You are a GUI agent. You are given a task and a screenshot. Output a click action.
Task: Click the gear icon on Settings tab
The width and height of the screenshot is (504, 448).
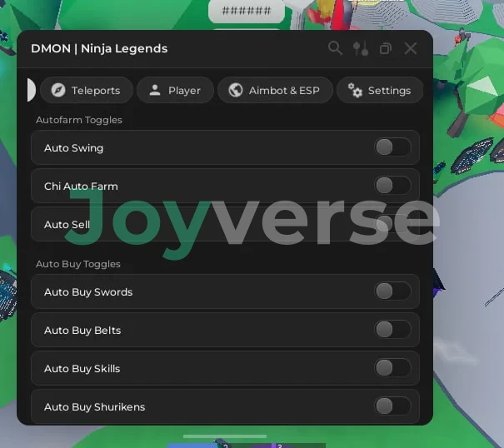[356, 91]
